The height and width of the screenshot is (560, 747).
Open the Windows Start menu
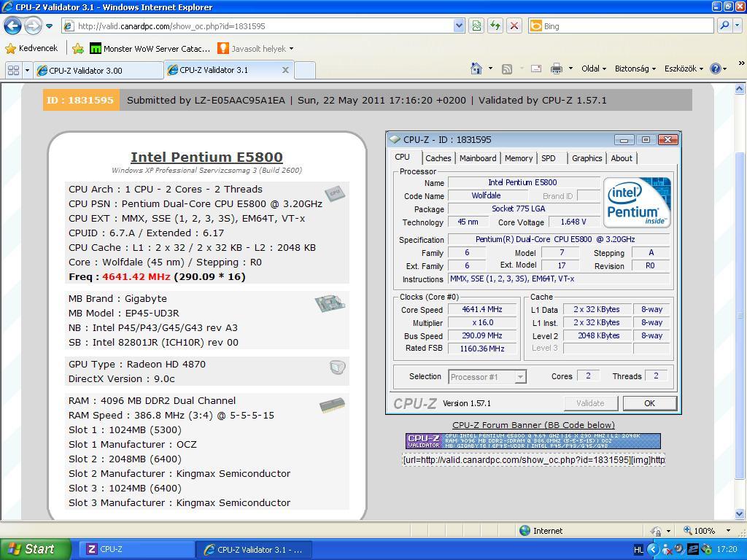35,549
